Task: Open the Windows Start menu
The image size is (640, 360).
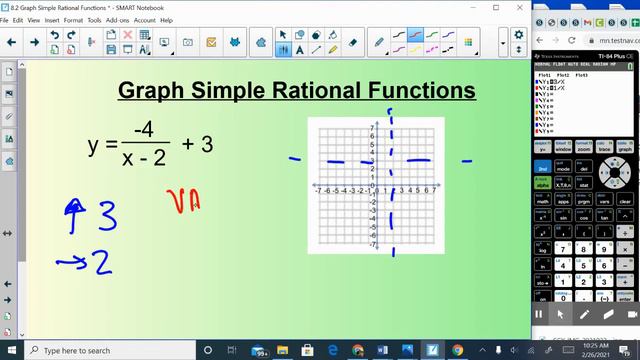Action: (12, 350)
